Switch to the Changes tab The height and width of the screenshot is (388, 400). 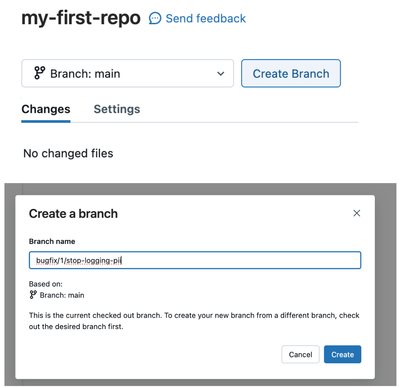(x=46, y=109)
